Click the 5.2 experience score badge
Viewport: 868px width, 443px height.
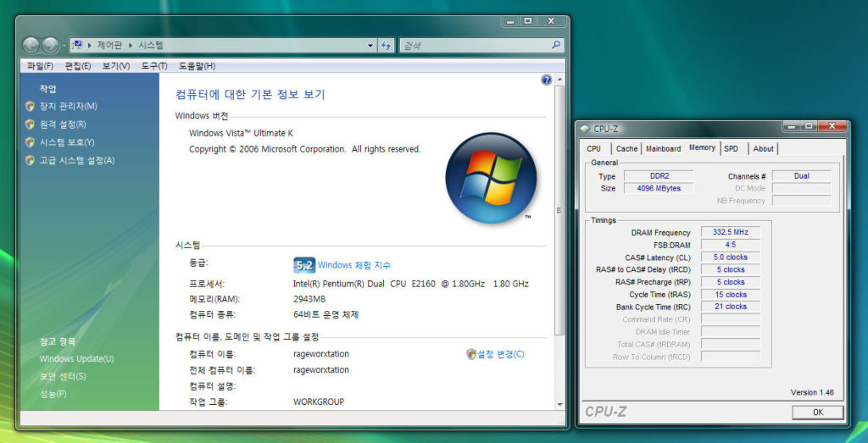(x=304, y=265)
